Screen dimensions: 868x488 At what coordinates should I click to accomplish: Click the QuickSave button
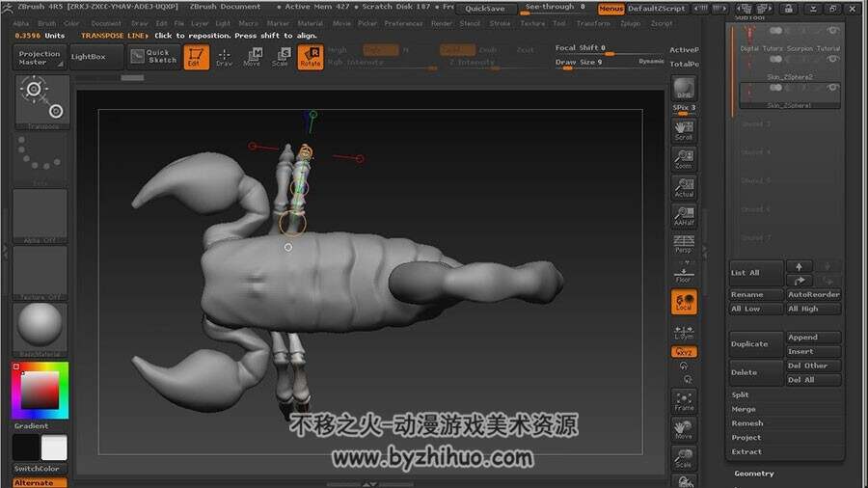click(485, 9)
